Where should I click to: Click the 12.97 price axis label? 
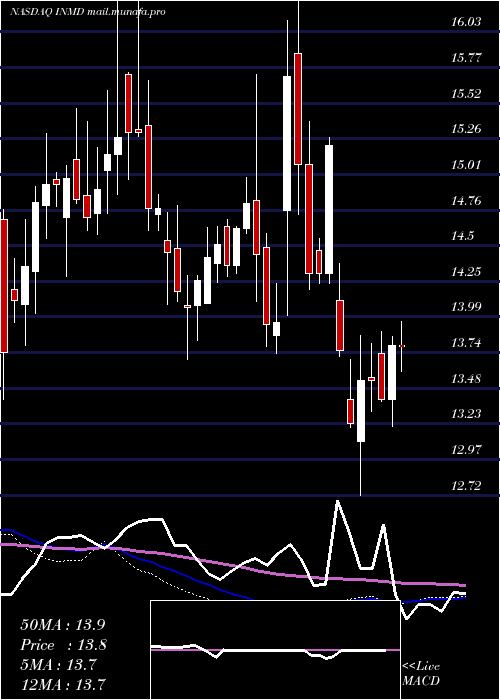tap(466, 450)
